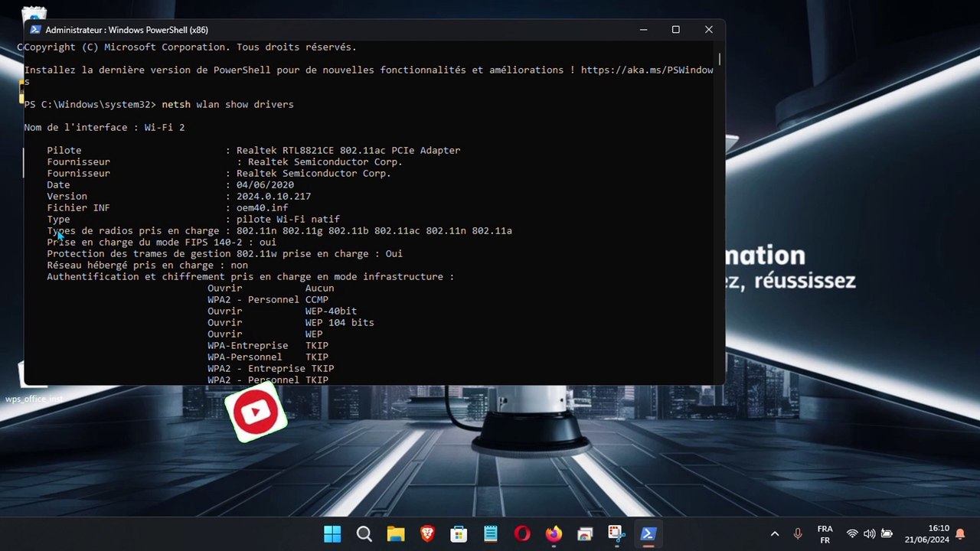This screenshot has width=980, height=551.
Task: Click the 'Nom de l'interface : Wi-Fi 2' line
Action: [104, 128]
